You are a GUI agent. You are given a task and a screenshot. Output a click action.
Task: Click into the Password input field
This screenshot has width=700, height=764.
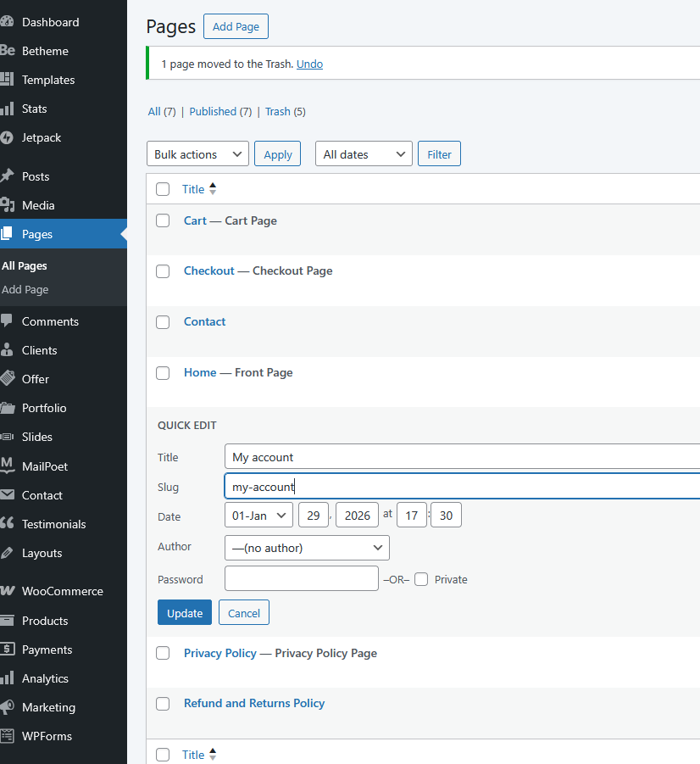(301, 579)
